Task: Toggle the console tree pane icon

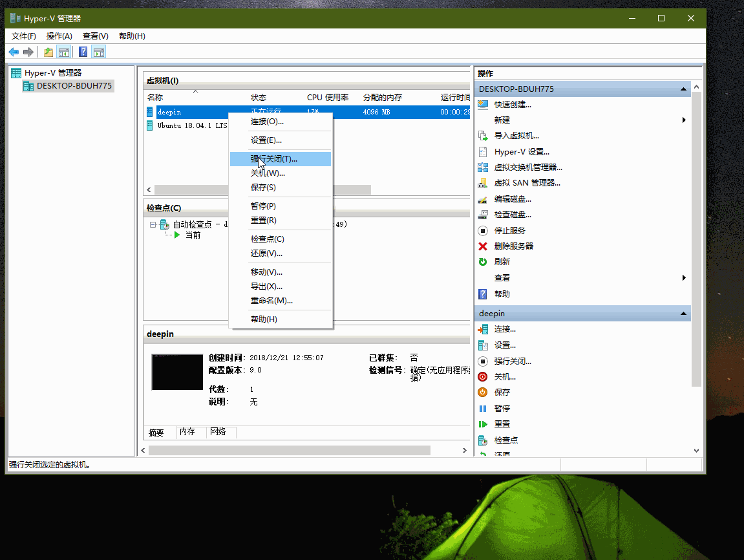Action: click(63, 52)
